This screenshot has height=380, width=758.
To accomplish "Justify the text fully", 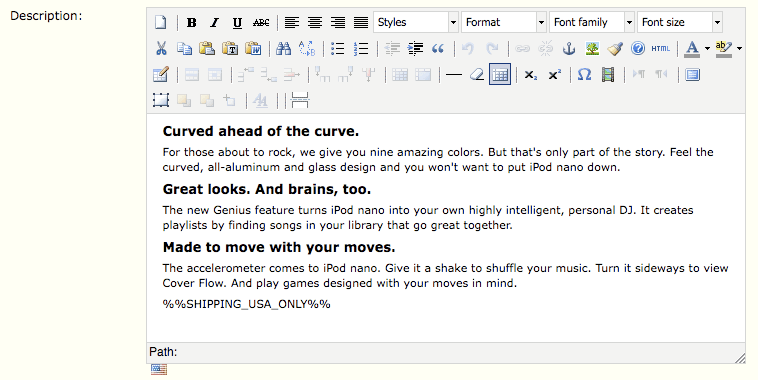I will click(361, 22).
